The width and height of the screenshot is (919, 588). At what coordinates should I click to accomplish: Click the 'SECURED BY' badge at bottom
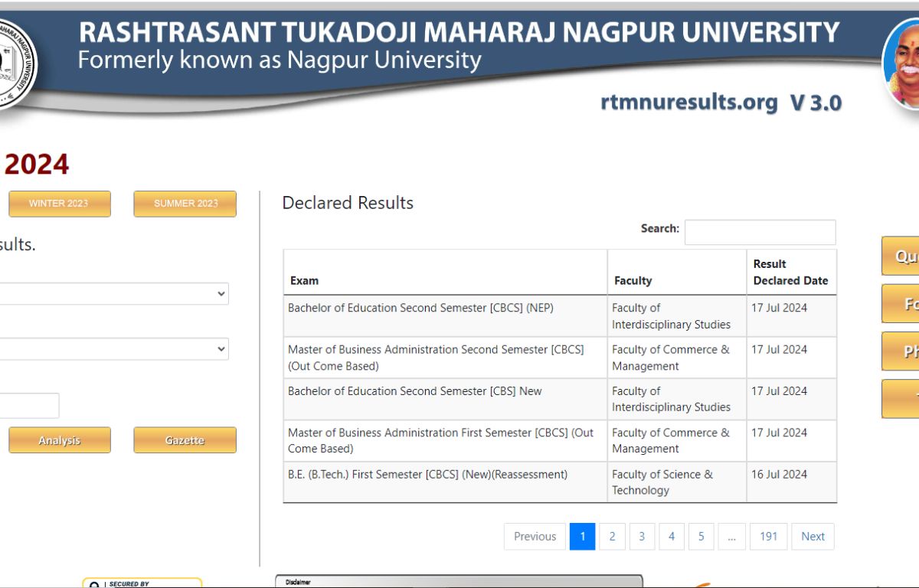(x=142, y=583)
